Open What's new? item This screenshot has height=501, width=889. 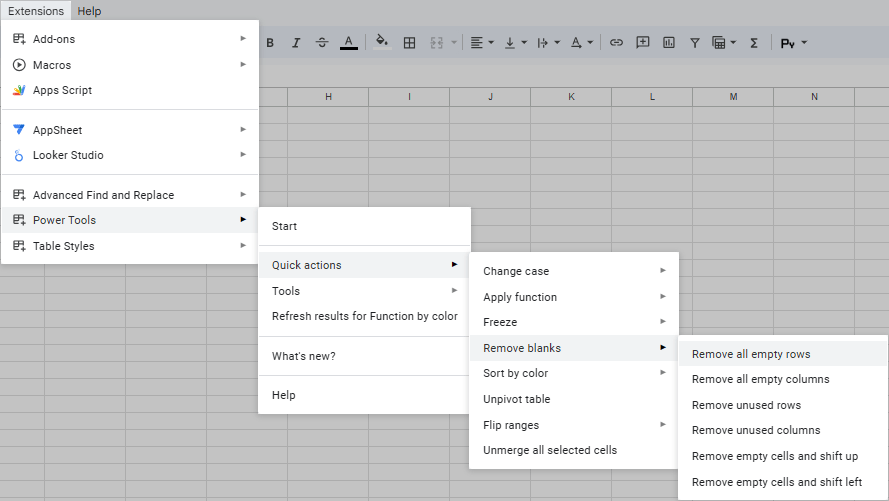[365, 356]
